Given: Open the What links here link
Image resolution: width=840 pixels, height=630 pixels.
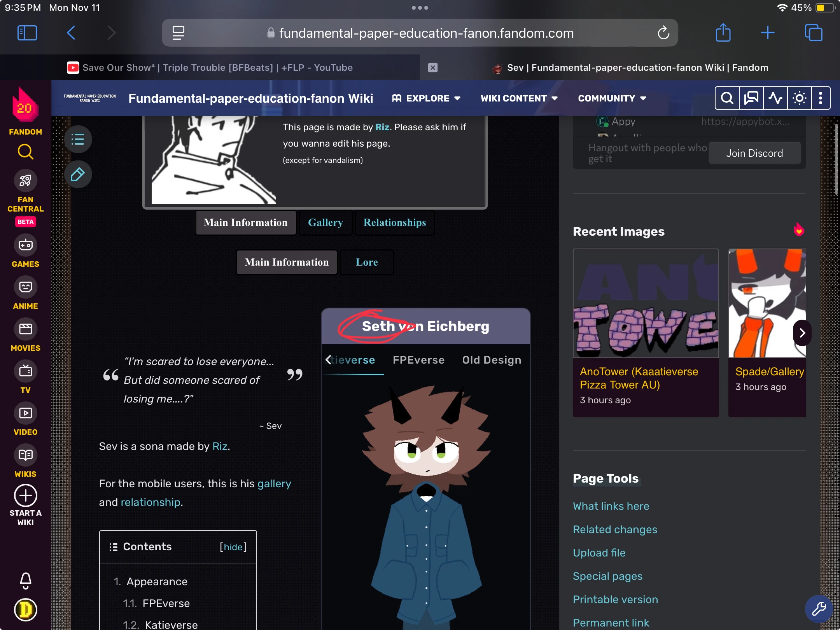Looking at the screenshot, I should [611, 506].
